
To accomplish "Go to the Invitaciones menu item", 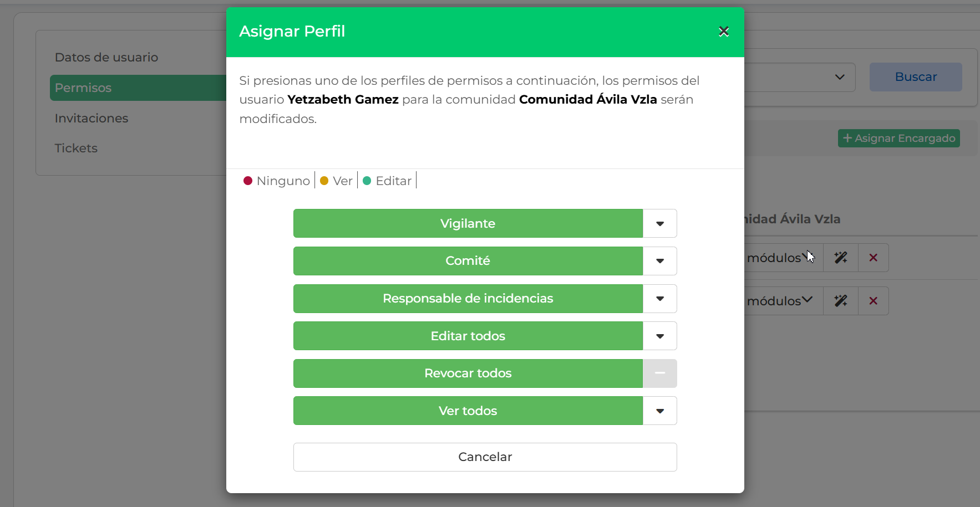I will pyautogui.click(x=92, y=118).
